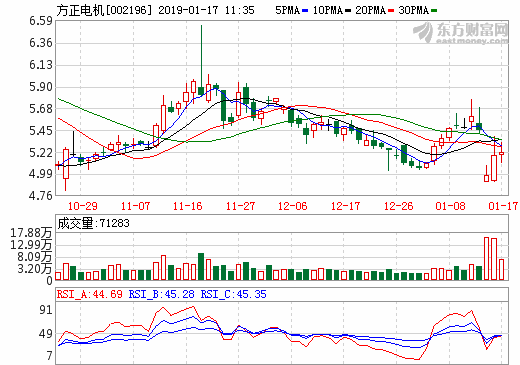Click the 4.99 price axis label
The width and height of the screenshot is (520, 365).
coord(41,174)
